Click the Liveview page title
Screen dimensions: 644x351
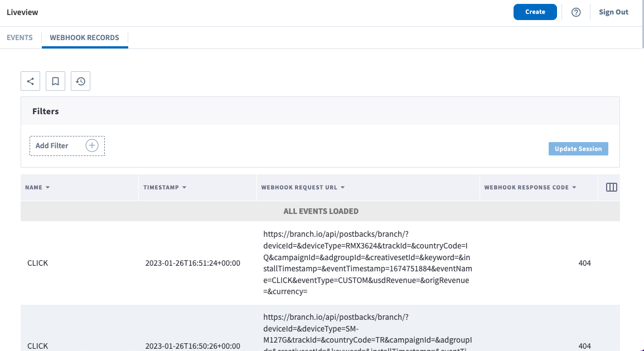click(22, 12)
